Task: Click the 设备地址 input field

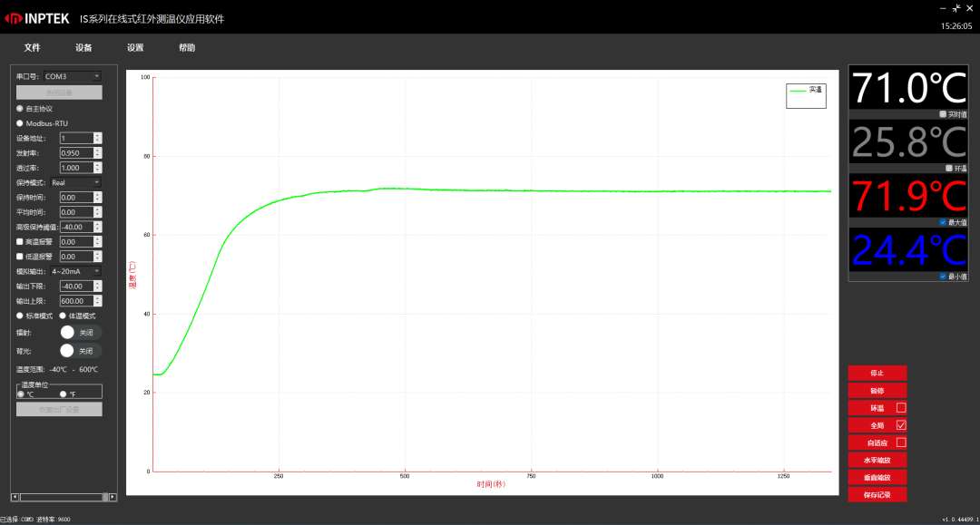Action: click(x=76, y=139)
